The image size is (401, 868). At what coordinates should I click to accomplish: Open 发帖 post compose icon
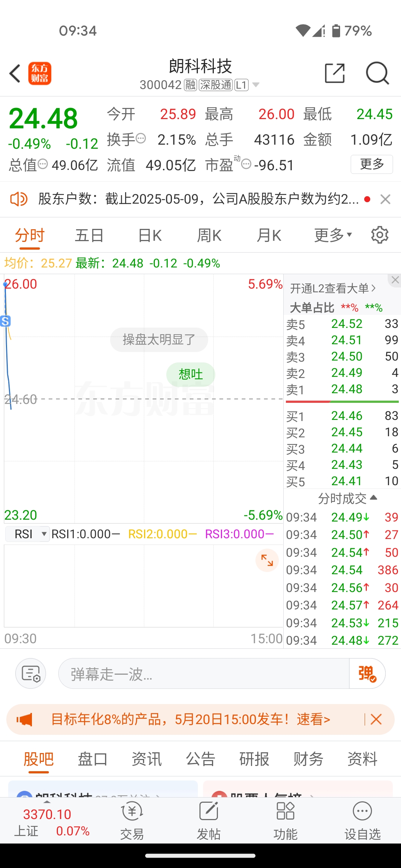[209, 821]
